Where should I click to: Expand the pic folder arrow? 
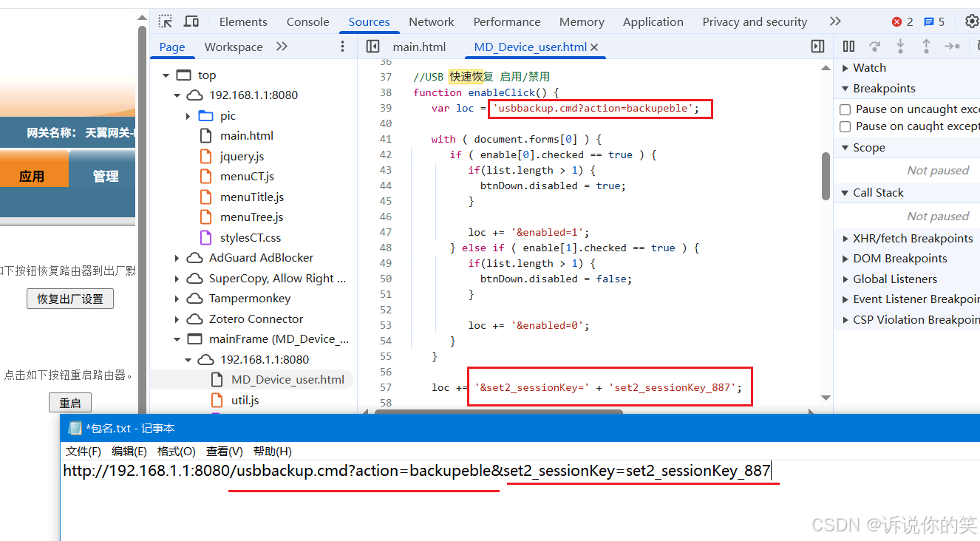point(188,116)
